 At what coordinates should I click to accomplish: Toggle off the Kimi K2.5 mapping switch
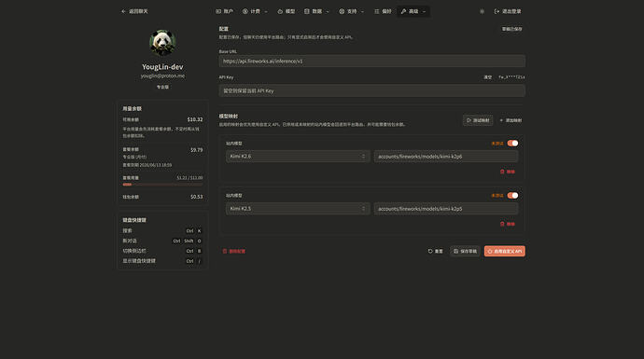pos(512,195)
